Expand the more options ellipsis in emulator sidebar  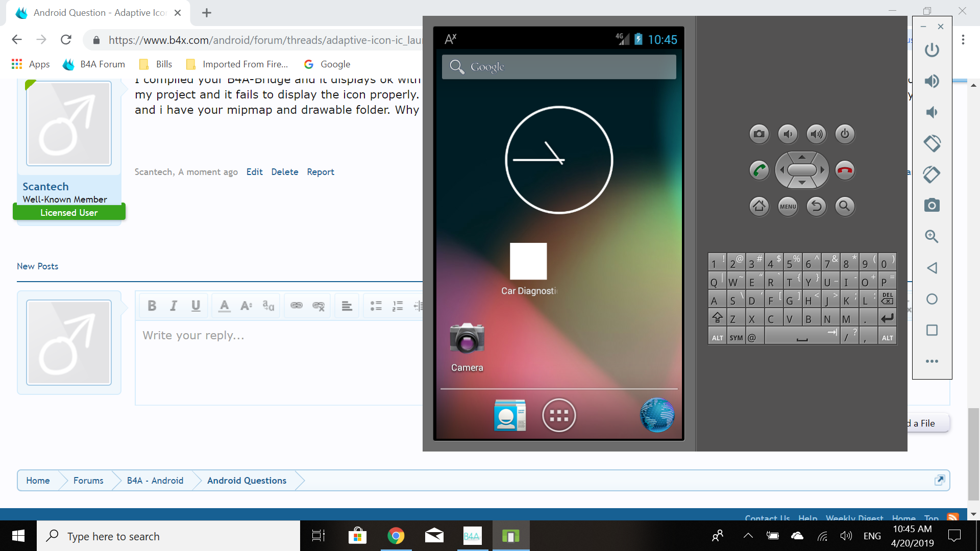[932, 361]
